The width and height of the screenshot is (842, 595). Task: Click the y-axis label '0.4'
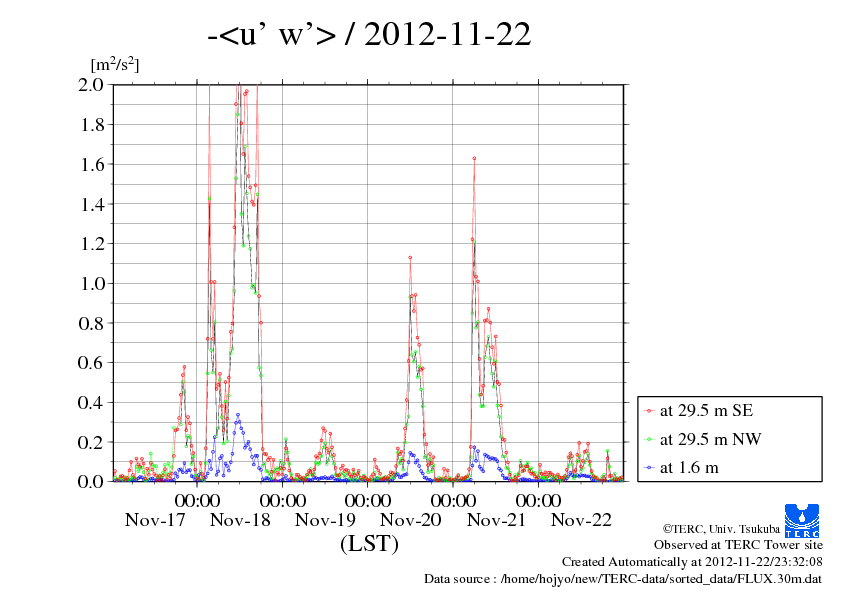tap(91, 403)
